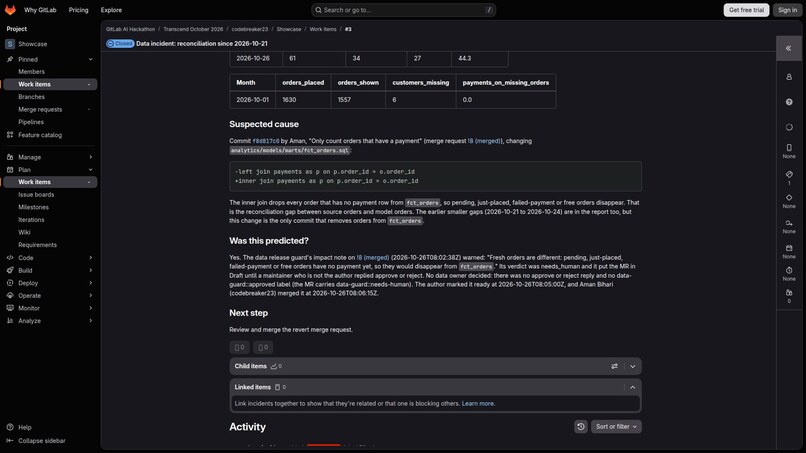
Task: Open time tracking via the stopwatch icon
Action: point(789,270)
